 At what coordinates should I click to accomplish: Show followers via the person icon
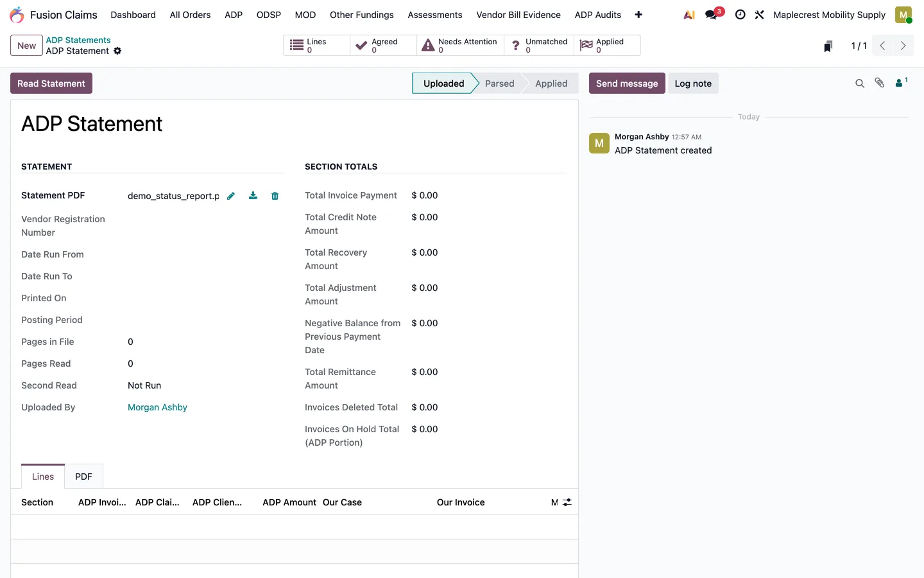[x=902, y=83]
